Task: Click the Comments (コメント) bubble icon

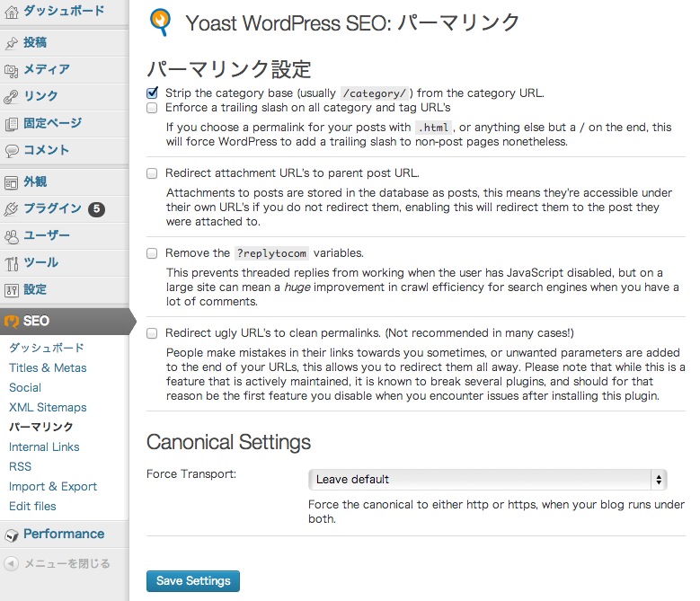Action: pos(12,151)
